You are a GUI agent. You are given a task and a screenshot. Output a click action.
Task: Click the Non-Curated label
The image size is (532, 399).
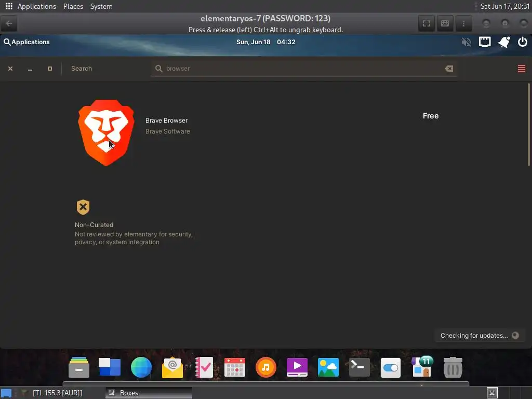coord(94,225)
